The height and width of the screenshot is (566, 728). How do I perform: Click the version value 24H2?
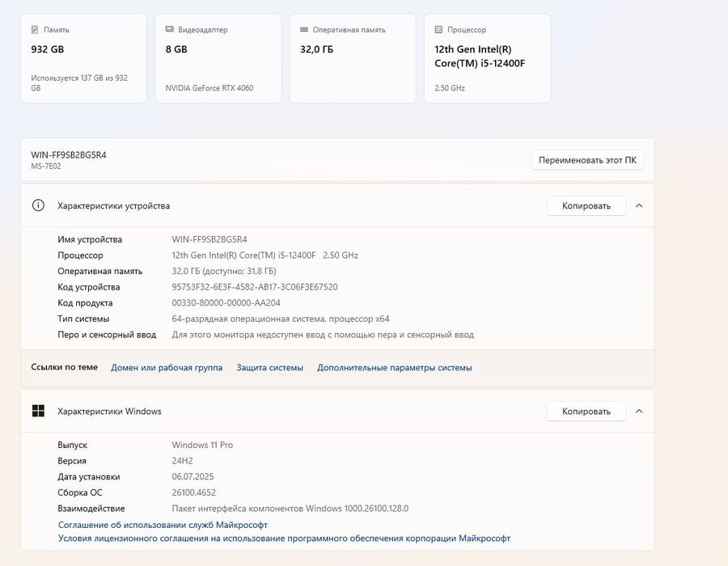(x=182, y=461)
